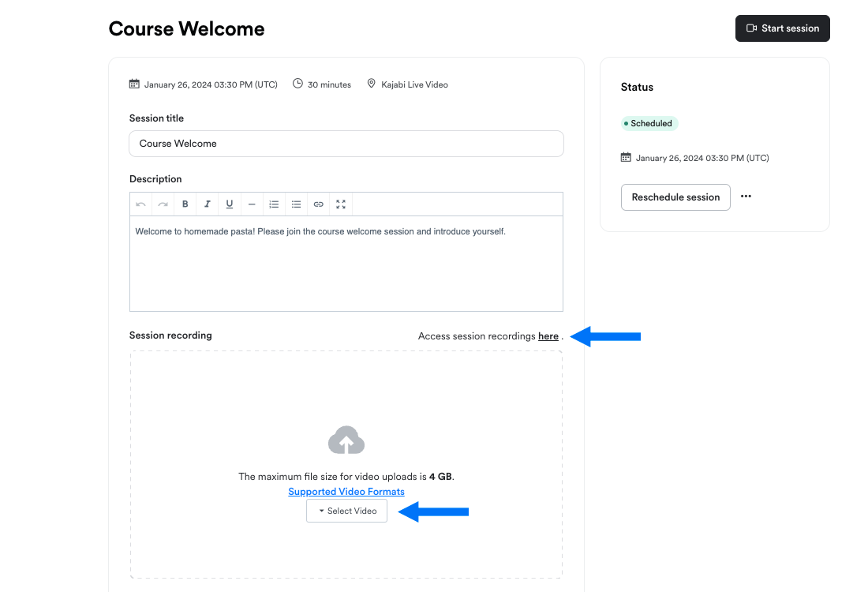Toggle italic formatting in description editor

click(207, 204)
